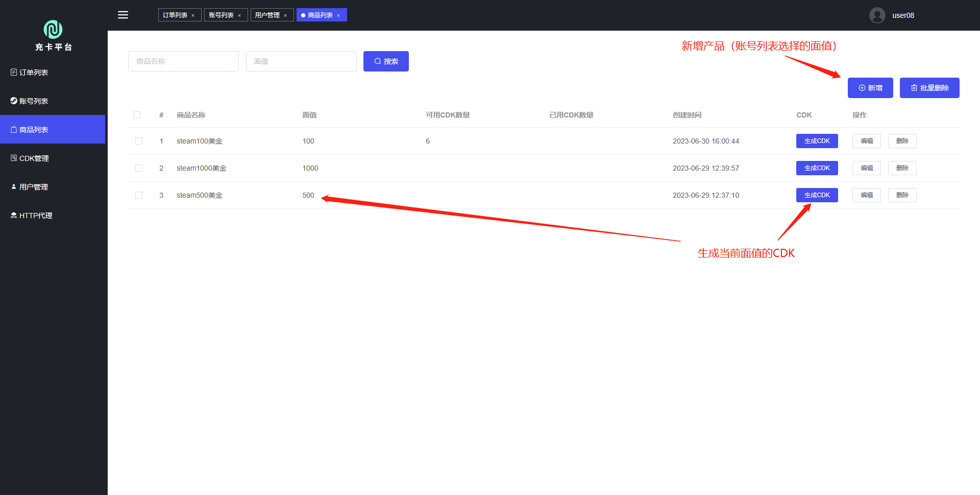
Task: Edit the steam1000美金 product
Action: (x=867, y=168)
